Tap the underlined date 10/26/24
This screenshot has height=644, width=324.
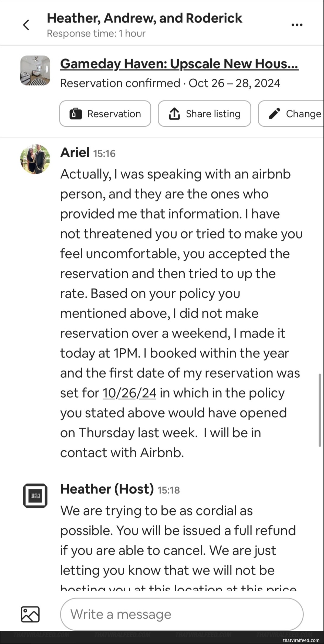click(x=129, y=393)
